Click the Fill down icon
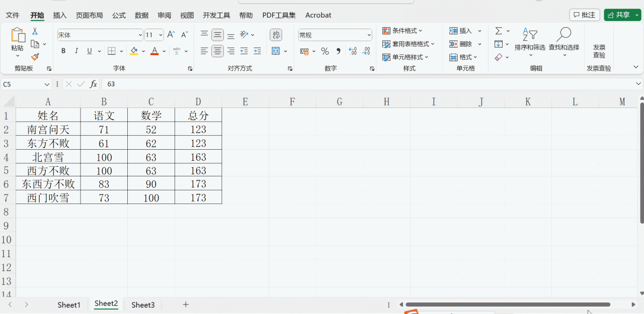644x314 pixels. (x=498, y=44)
